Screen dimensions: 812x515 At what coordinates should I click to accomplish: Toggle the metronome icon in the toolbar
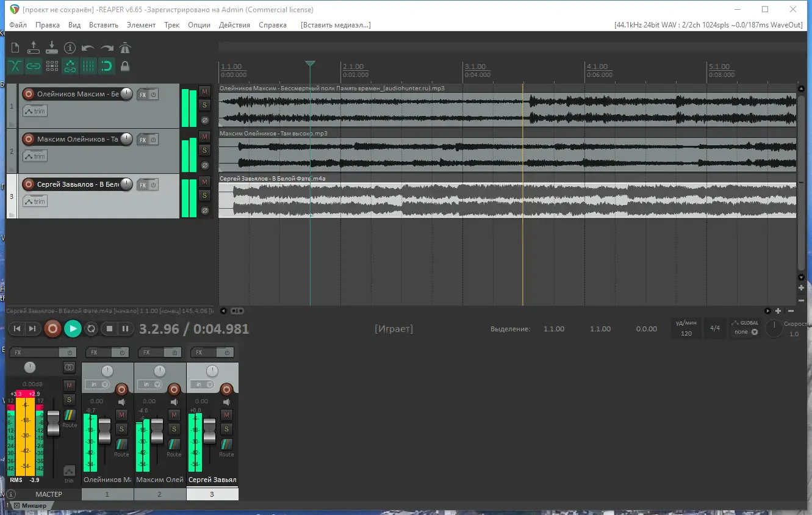125,48
